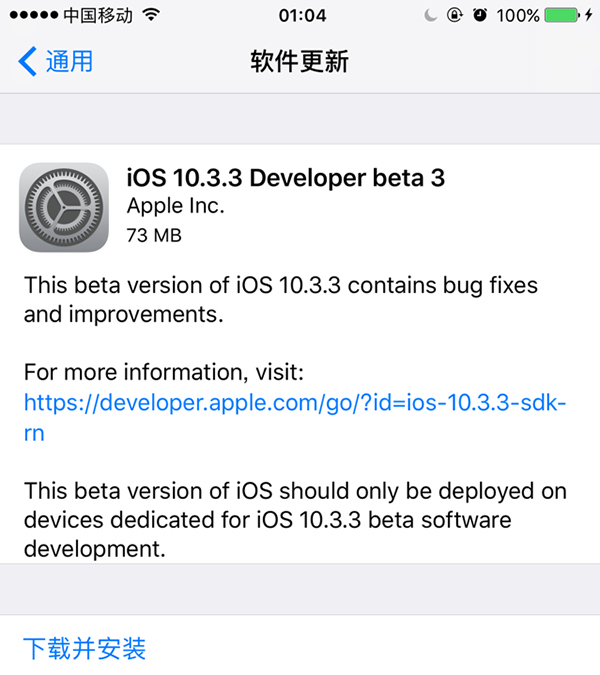Screen dimensions: 600x675
Task: Open the developer.apple.com release notes link
Action: tap(296, 403)
